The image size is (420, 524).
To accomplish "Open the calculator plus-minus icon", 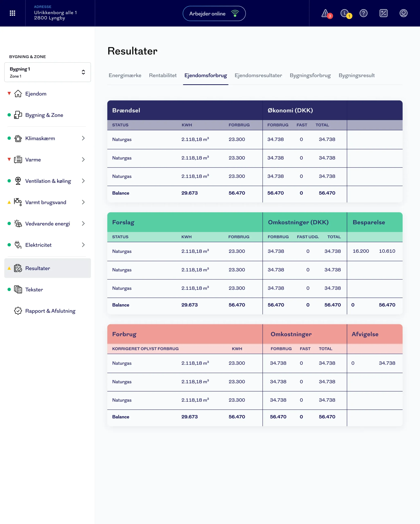I will pyautogui.click(x=383, y=13).
